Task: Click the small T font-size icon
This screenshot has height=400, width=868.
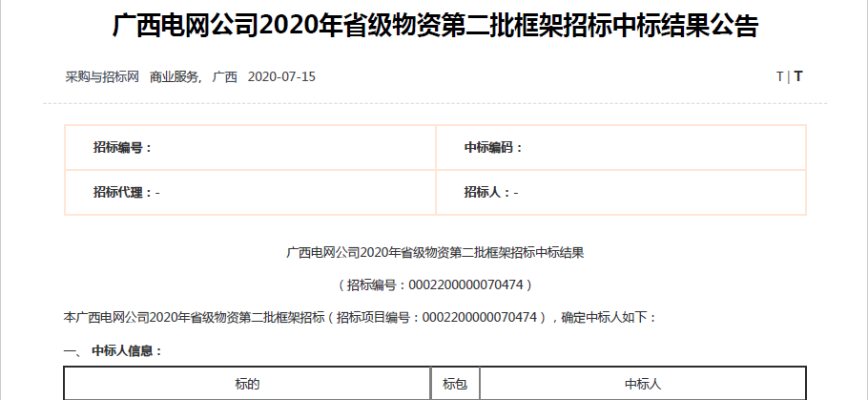Action: [x=779, y=76]
